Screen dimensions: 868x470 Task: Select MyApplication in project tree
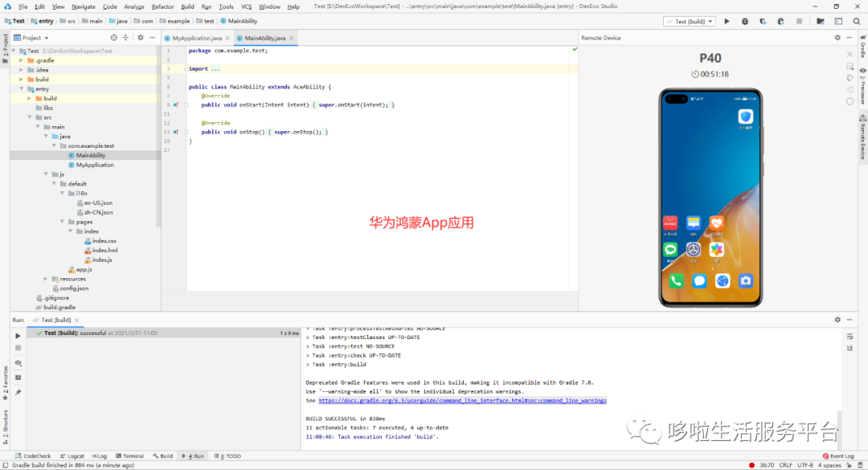(x=95, y=165)
